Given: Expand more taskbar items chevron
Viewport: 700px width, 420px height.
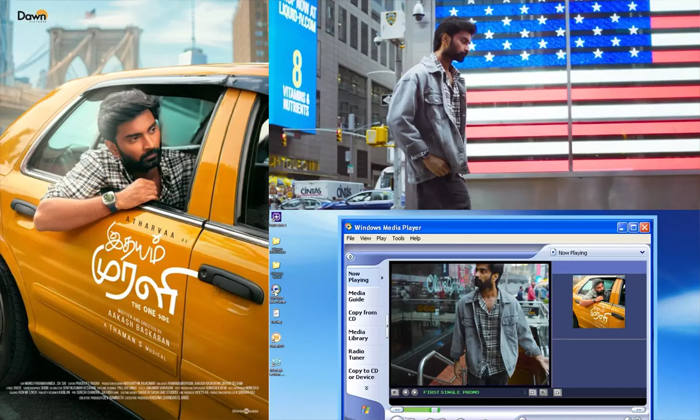Looking at the screenshot, I should [x=365, y=387].
